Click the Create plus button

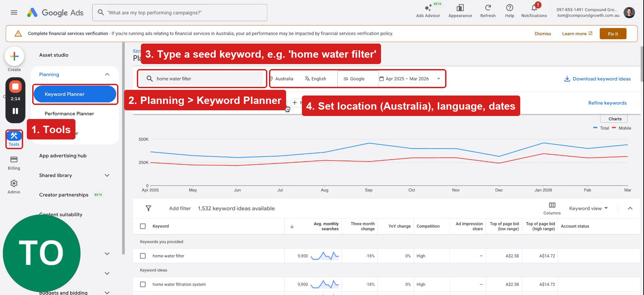coord(14,56)
